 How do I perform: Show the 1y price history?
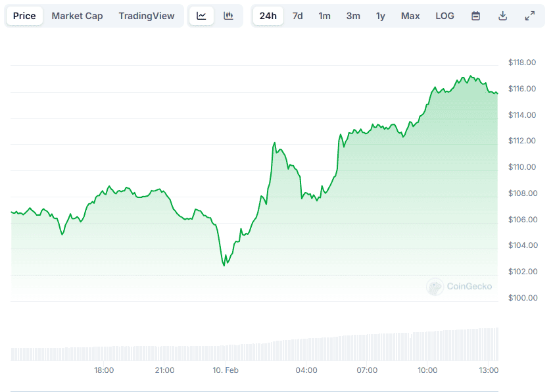381,16
